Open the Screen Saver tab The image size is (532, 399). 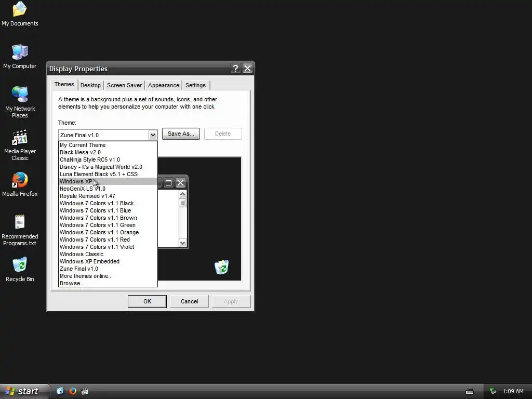[124, 85]
